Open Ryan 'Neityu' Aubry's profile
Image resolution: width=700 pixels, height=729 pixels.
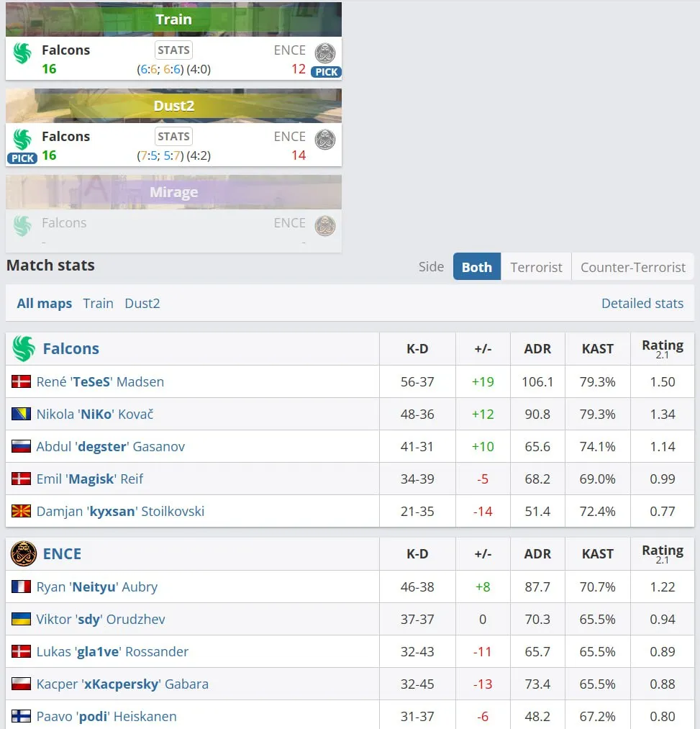pos(97,587)
